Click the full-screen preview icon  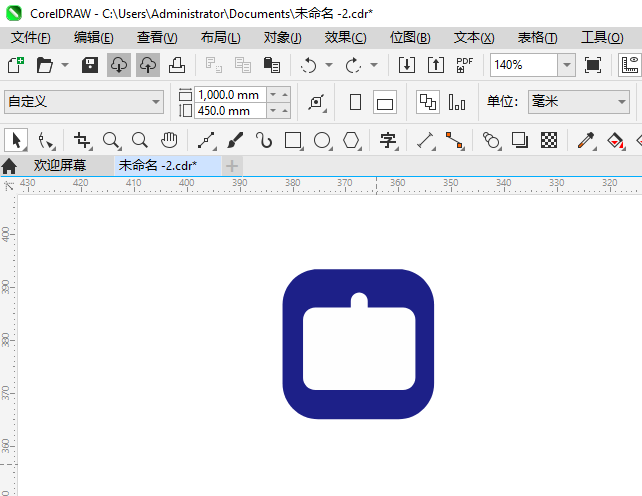592,65
